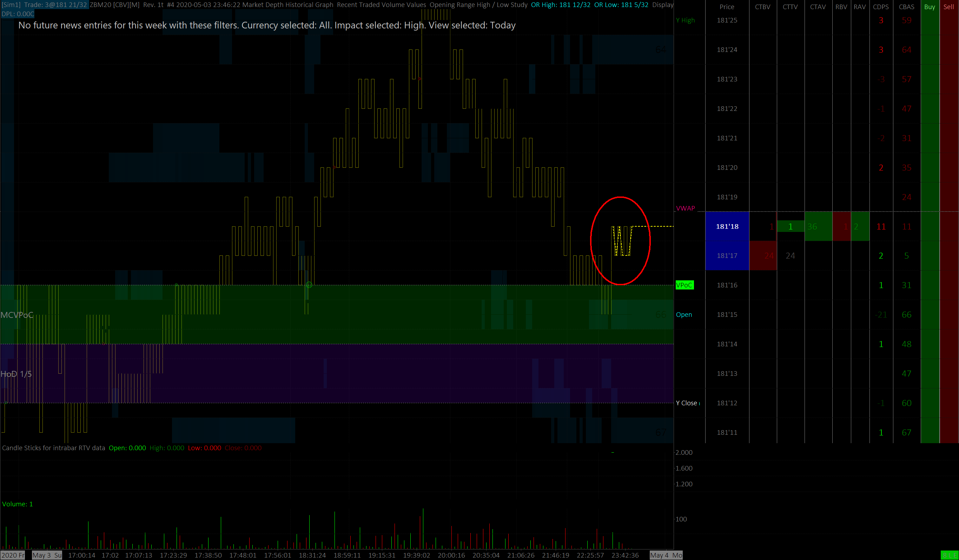Image resolution: width=959 pixels, height=560 pixels.
Task: Click the May 3 Su date label
Action: pos(47,555)
